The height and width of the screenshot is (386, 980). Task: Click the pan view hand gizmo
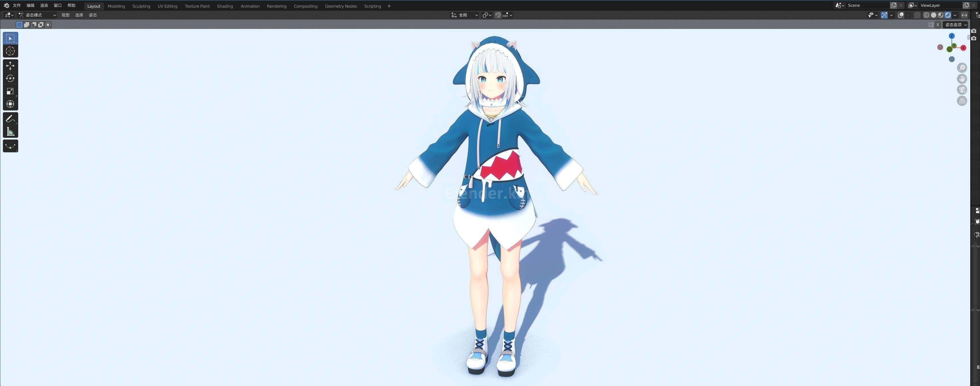pyautogui.click(x=962, y=79)
